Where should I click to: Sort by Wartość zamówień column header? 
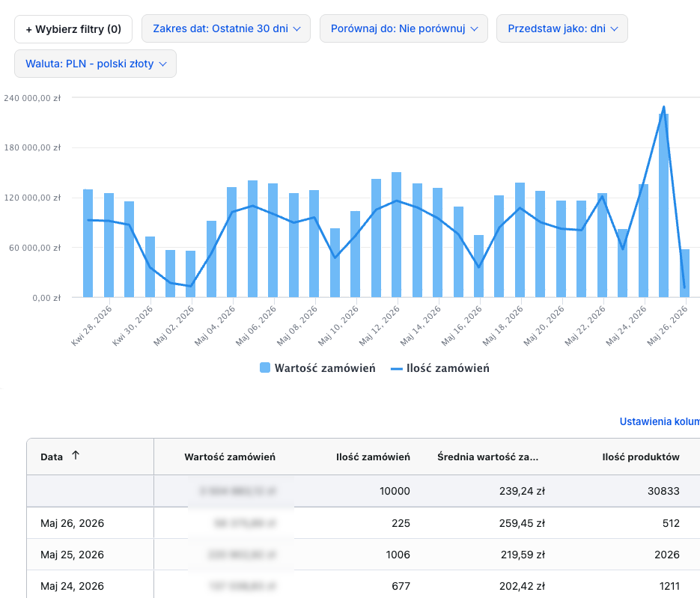[x=229, y=457]
